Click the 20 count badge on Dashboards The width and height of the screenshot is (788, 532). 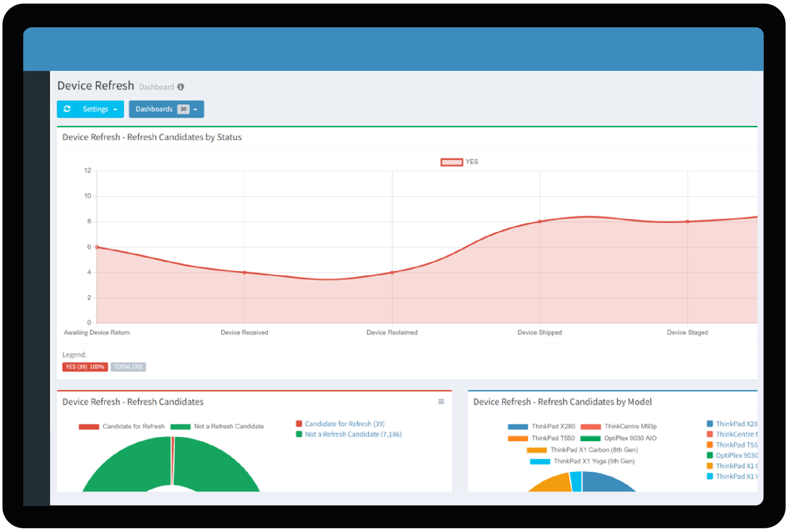183,109
